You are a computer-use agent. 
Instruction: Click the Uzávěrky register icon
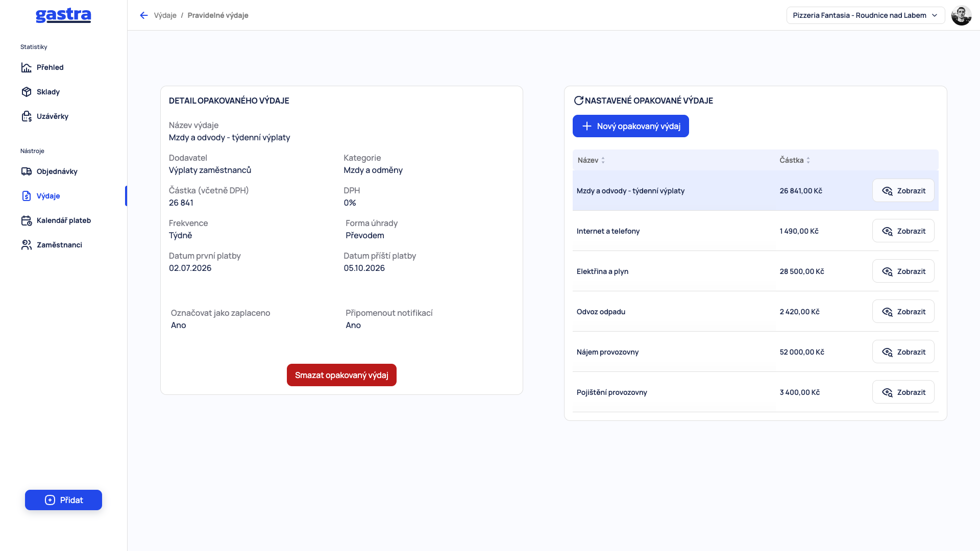pos(27,116)
